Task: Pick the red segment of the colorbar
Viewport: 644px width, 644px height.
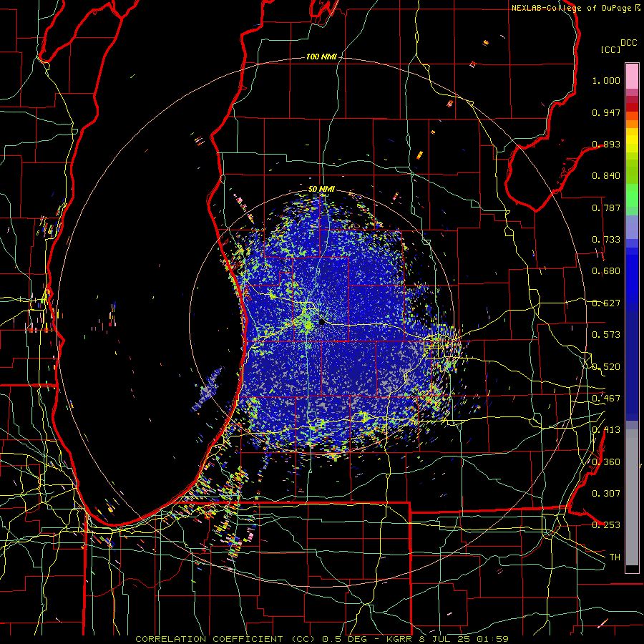Action: point(632,107)
